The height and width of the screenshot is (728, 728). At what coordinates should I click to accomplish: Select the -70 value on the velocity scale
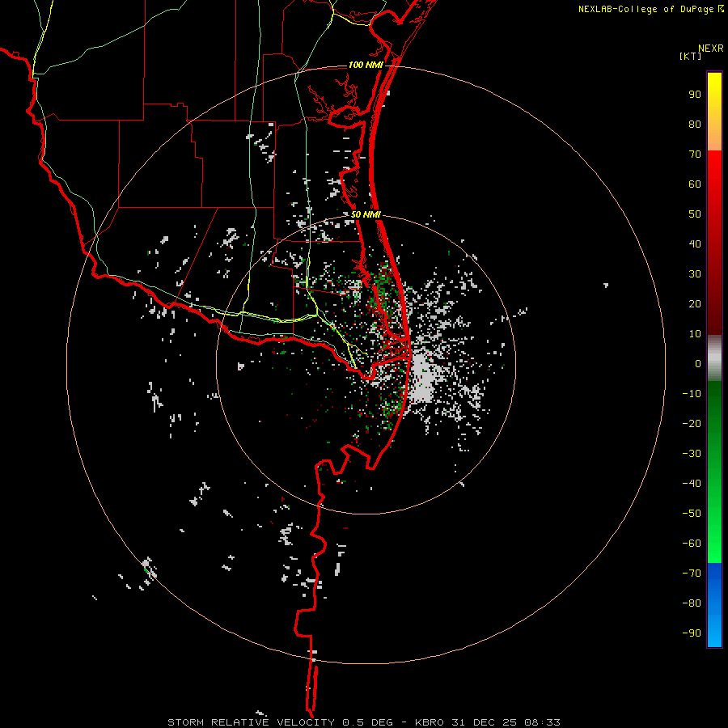coord(692,574)
